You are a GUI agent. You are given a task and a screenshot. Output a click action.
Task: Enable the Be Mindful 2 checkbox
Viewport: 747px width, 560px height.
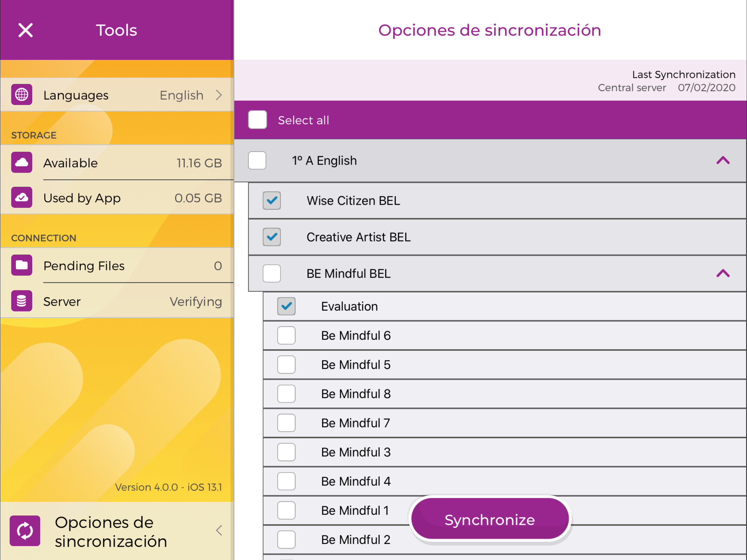(x=286, y=539)
